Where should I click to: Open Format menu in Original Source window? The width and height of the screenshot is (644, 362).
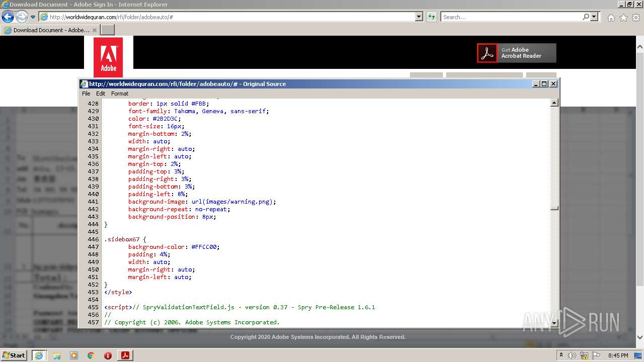tap(120, 94)
